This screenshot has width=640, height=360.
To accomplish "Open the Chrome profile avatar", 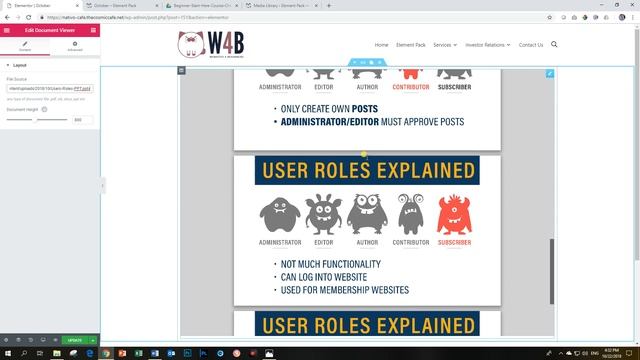I will click(x=622, y=18).
